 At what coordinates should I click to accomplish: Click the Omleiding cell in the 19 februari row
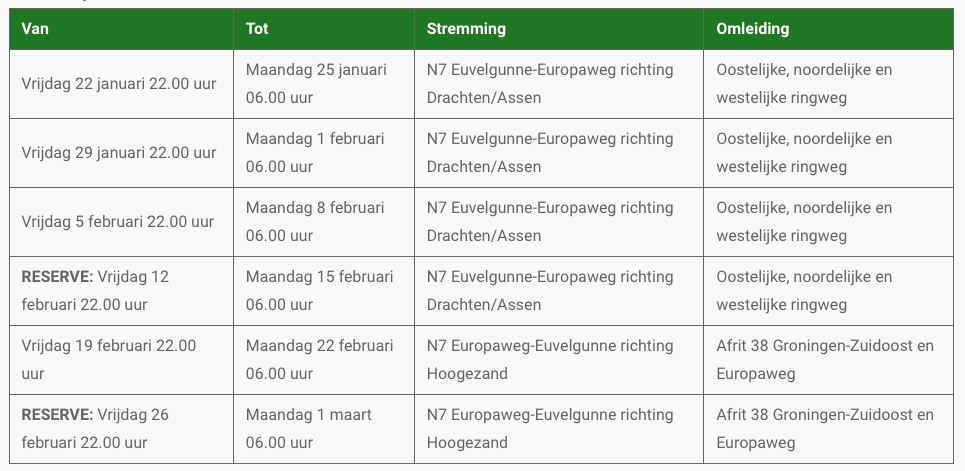(x=825, y=360)
